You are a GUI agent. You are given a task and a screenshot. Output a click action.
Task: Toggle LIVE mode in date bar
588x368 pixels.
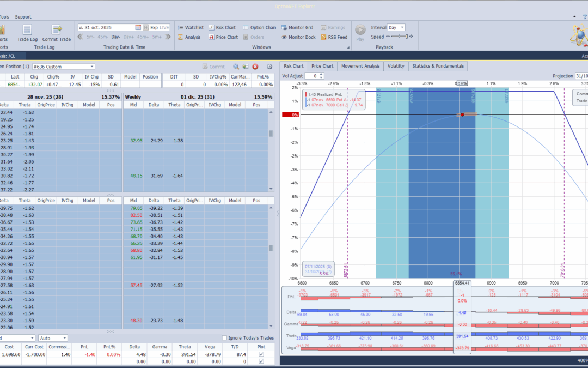(x=164, y=27)
